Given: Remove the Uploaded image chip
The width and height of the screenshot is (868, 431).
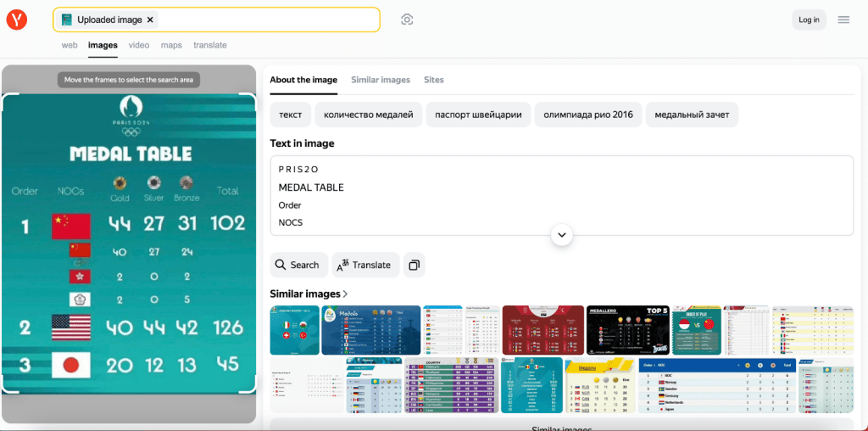Looking at the screenshot, I should 150,20.
